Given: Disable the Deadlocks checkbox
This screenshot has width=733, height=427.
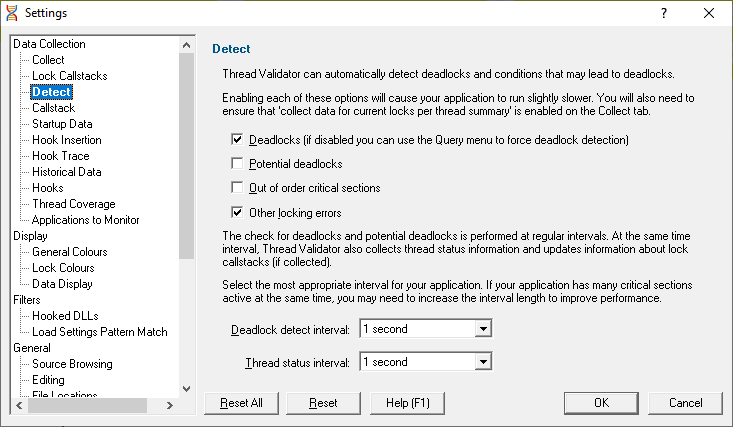Looking at the screenshot, I should [237, 139].
